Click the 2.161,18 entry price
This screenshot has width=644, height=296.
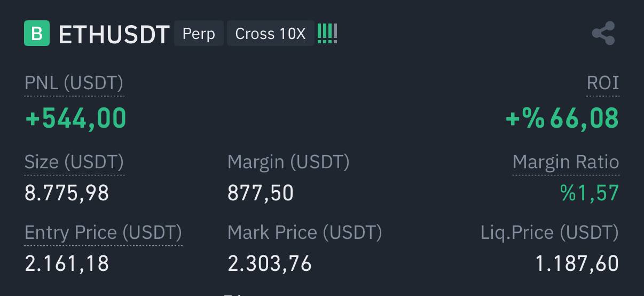(67, 263)
